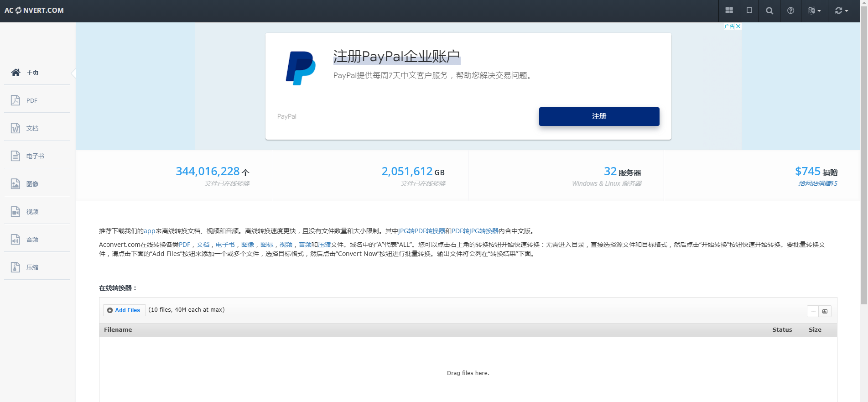Click the PDF file icon in sidebar

pyautogui.click(x=16, y=100)
